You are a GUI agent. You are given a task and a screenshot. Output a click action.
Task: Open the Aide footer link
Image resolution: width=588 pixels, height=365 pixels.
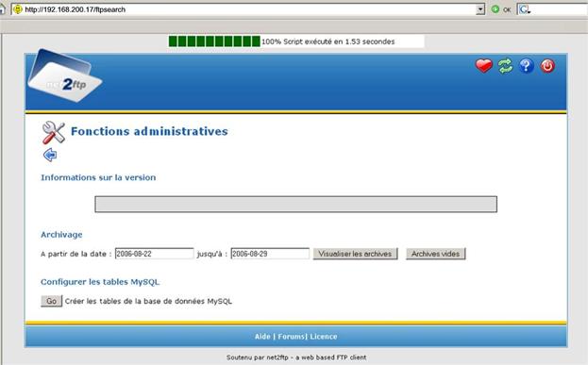coord(262,337)
